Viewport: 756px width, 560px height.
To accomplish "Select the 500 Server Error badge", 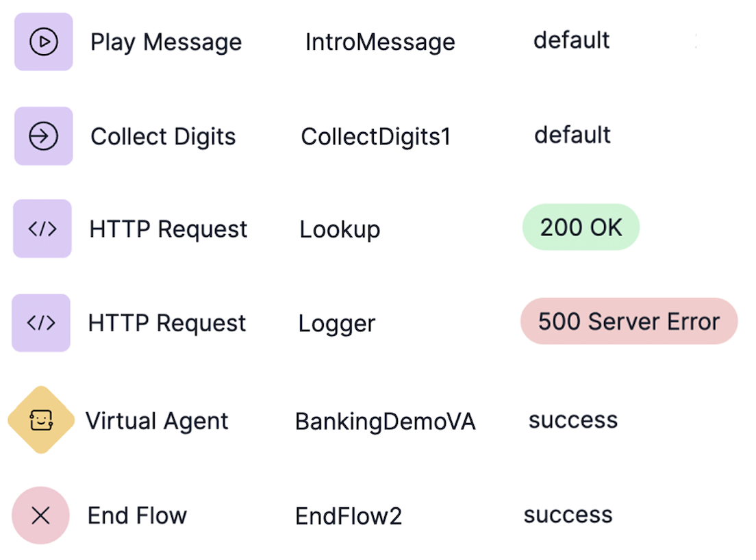I will click(628, 321).
